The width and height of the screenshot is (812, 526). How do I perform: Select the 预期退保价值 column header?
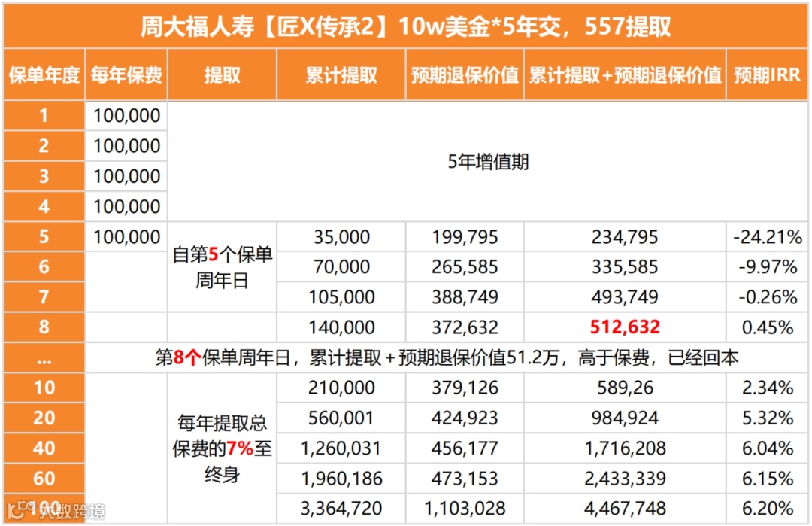(465, 75)
